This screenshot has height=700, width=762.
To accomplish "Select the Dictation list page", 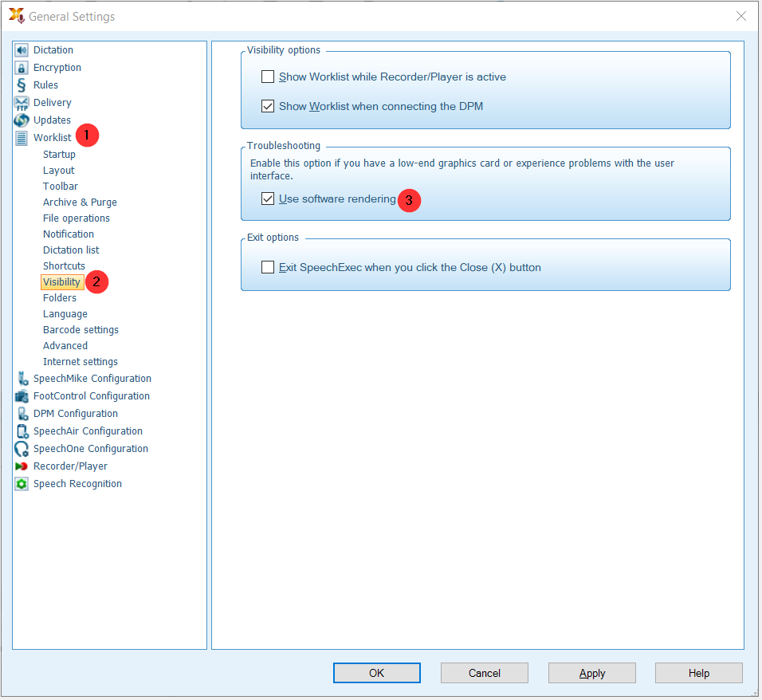I will pyautogui.click(x=71, y=250).
